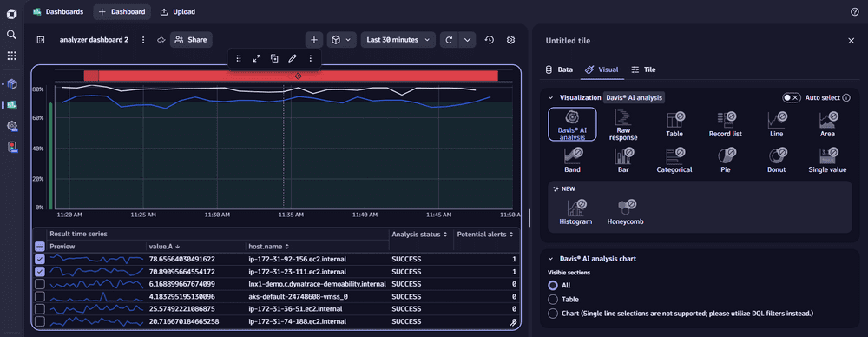Click the Dynatrace logo at top left
This screenshot has height=337, width=868.
(11, 13)
